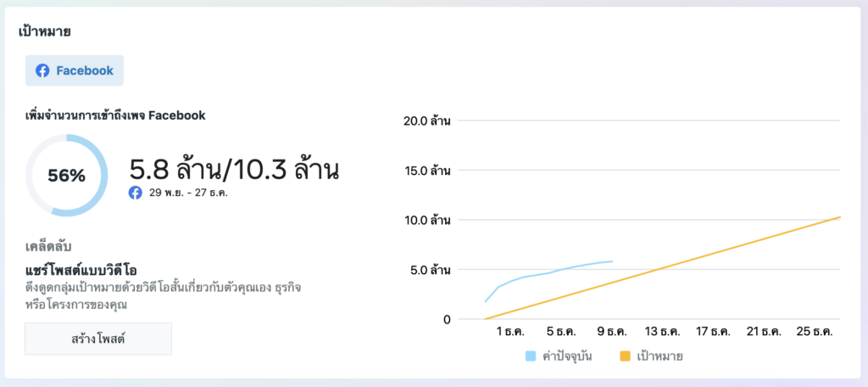The width and height of the screenshot is (868, 387).
Task: Toggle the ค่าปัจจุบัน legend blue swatch
Action: 531,356
